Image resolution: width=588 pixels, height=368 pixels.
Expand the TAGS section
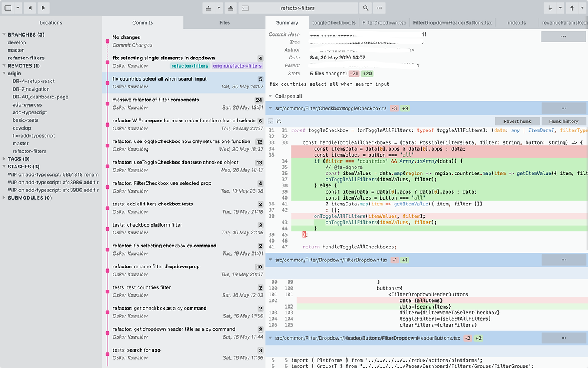(4, 159)
